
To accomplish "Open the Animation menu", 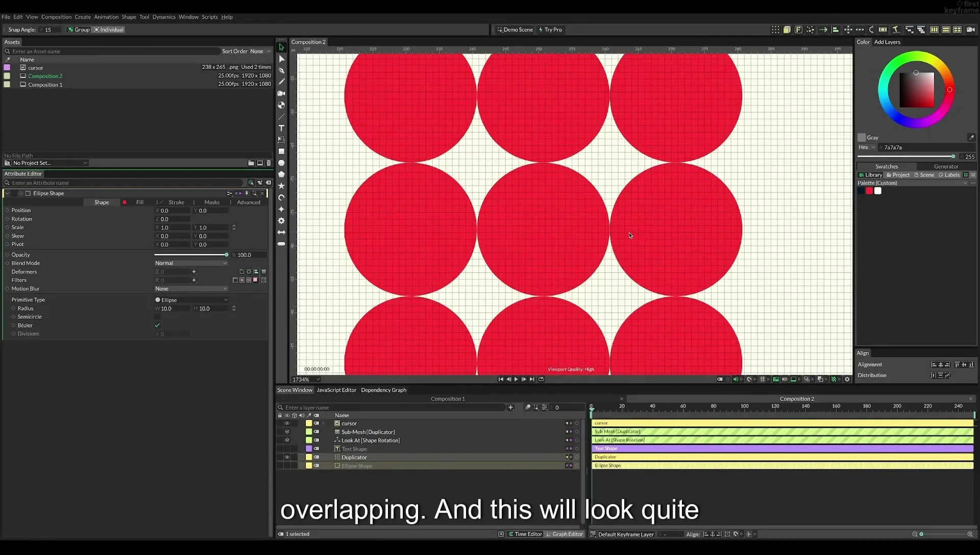I will pyautogui.click(x=106, y=17).
